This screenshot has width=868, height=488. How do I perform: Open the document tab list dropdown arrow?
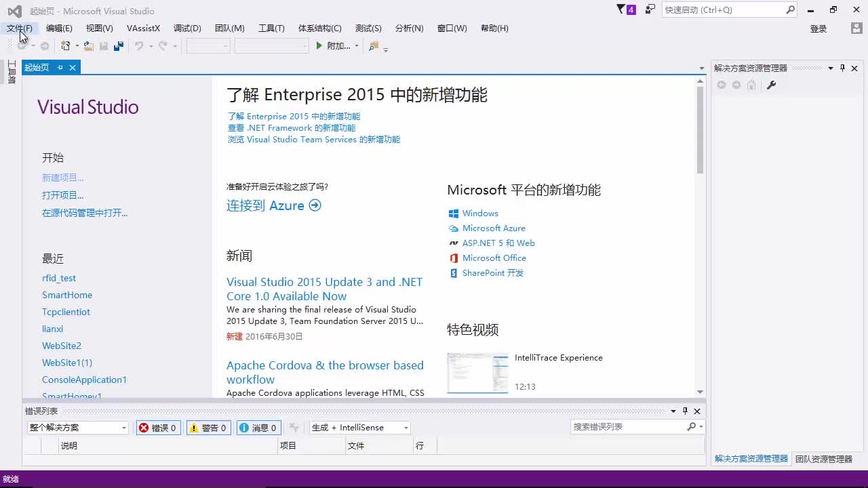tap(702, 68)
